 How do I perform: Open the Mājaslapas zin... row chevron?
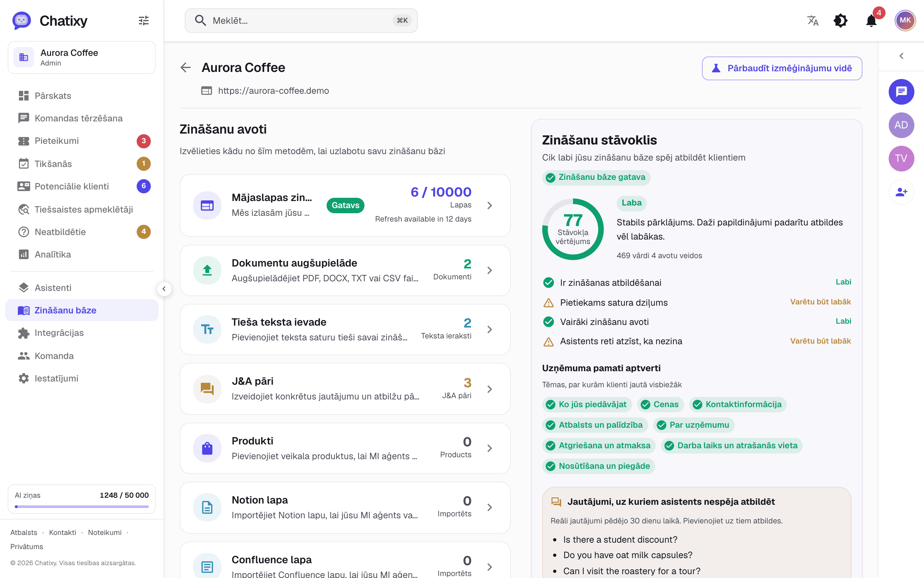(490, 206)
